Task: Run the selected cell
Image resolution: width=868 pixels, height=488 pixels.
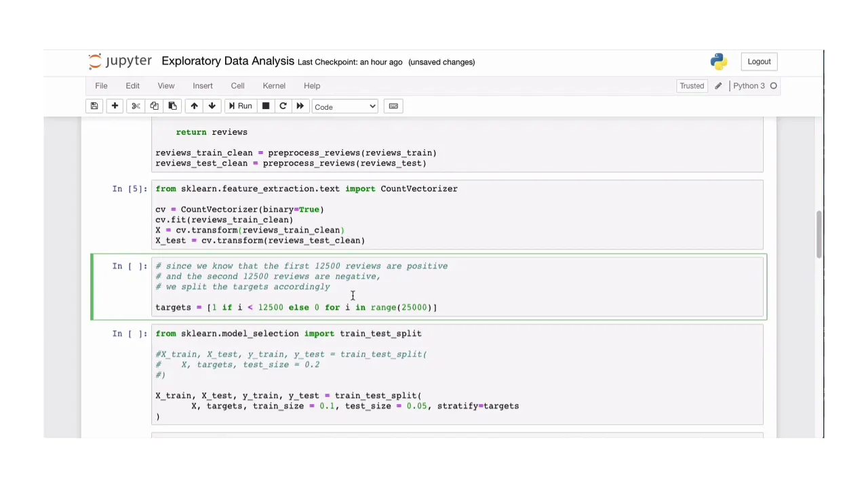Action: 240,106
